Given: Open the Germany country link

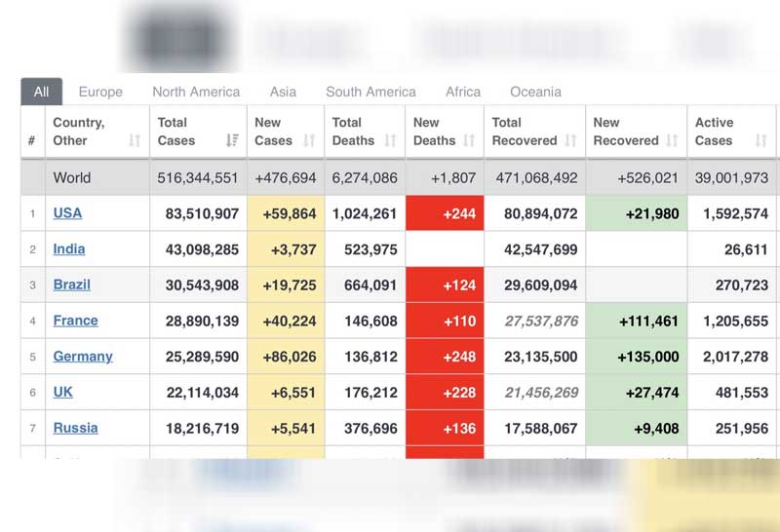Looking at the screenshot, I should [83, 357].
